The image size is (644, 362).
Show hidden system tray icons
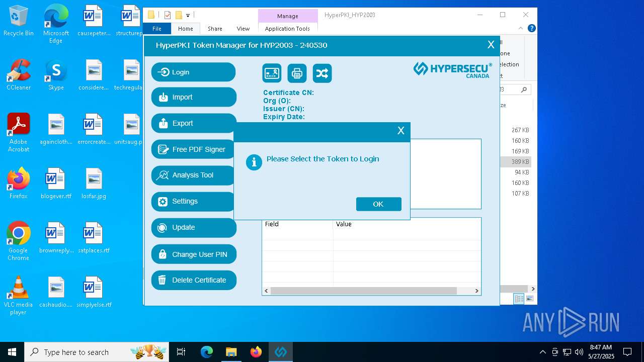pos(542,352)
